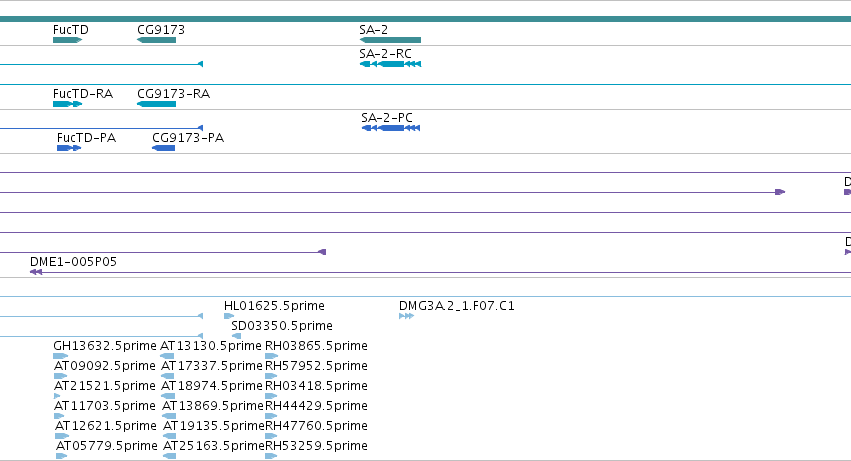
Task: Select the FucTD-RA transcript glyph
Action: point(67,104)
